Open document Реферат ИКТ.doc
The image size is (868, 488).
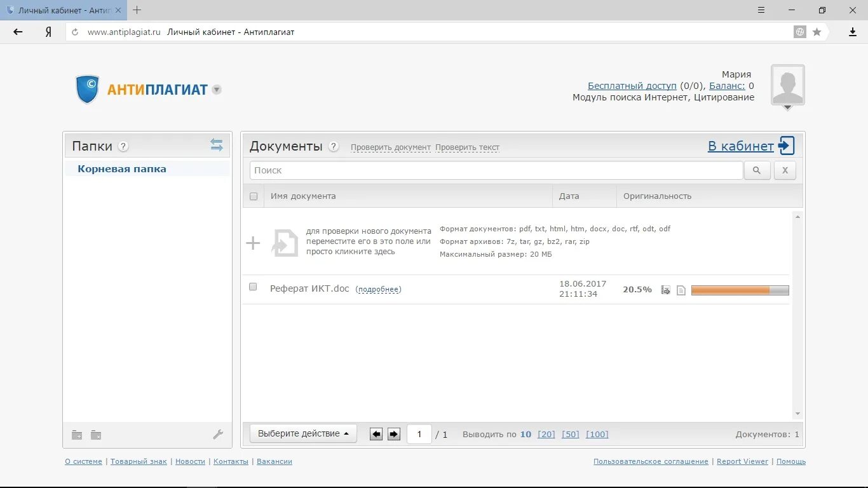pos(309,288)
